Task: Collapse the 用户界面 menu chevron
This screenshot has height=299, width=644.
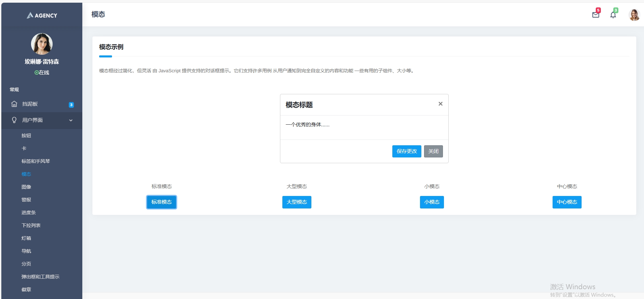Action: [x=71, y=120]
